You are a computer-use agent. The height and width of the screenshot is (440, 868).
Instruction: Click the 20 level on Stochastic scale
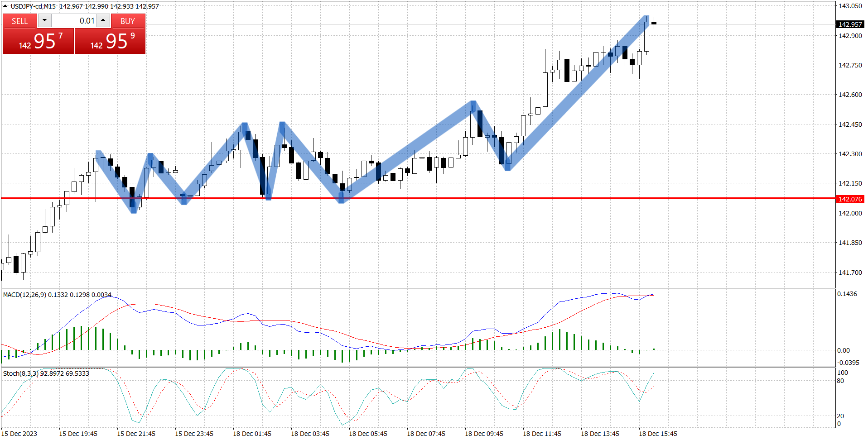840,416
